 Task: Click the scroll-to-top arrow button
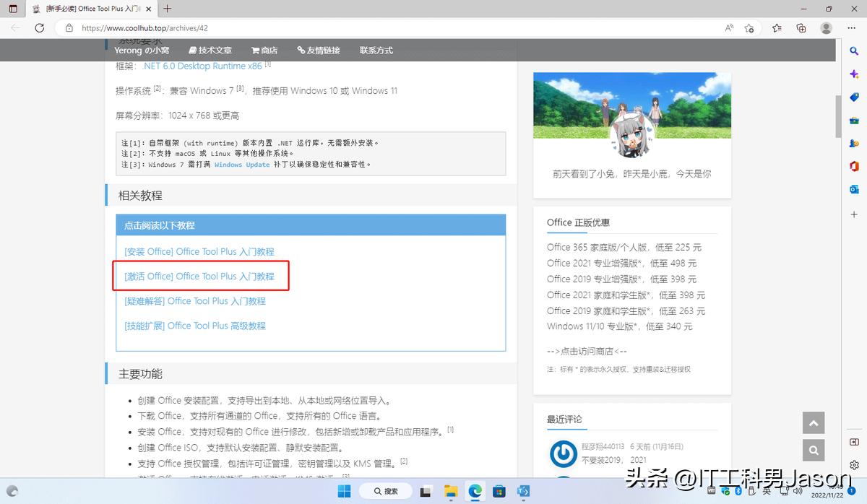(814, 423)
